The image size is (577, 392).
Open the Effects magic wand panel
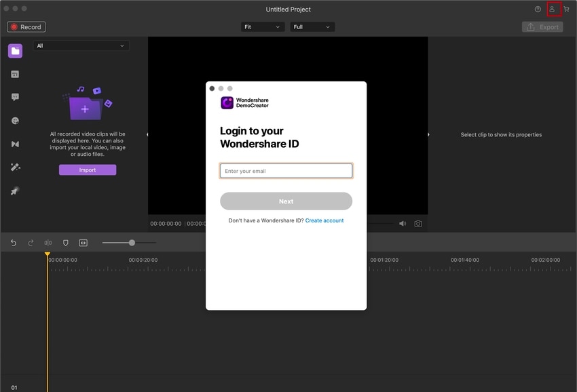15,168
